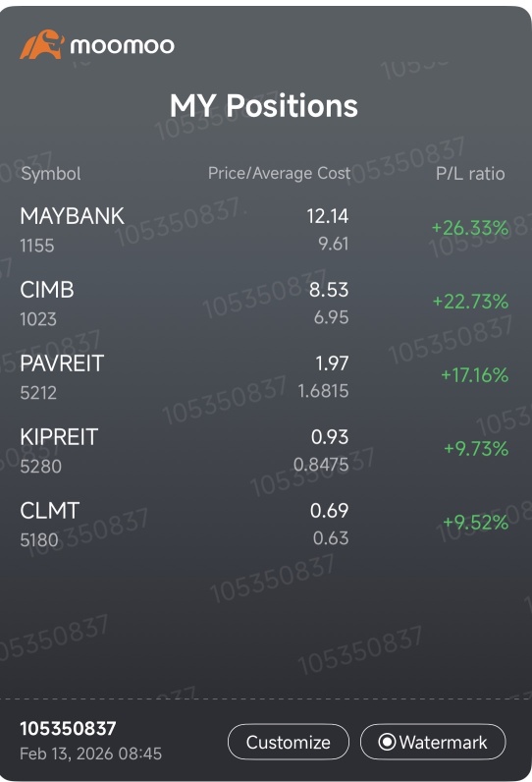Click the Price/Average Cost column header

[x=279, y=173]
